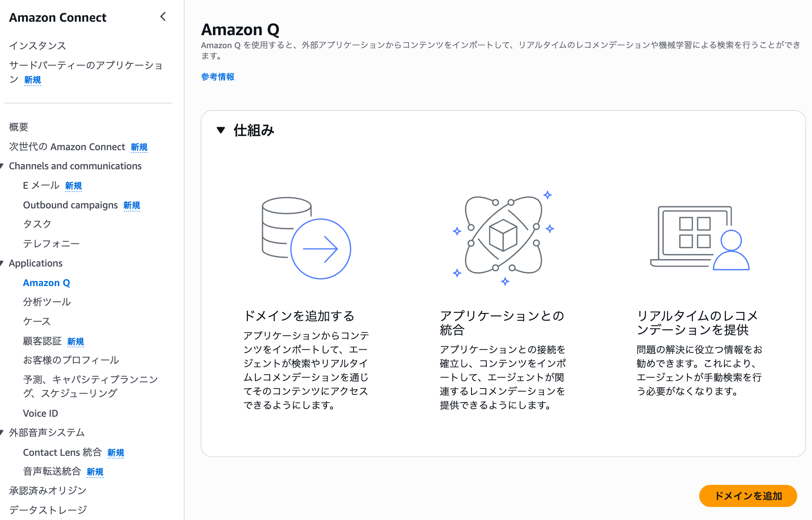Viewport: 812px width, 520px height.
Task: Click 新規 badge next to E メール
Action: tap(73, 186)
